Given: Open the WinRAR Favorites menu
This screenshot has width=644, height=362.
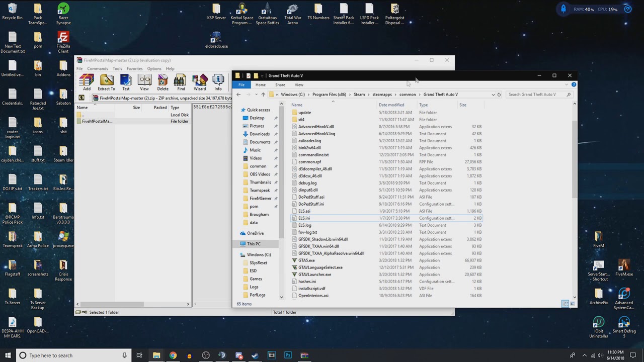Looking at the screenshot, I should 134,68.
